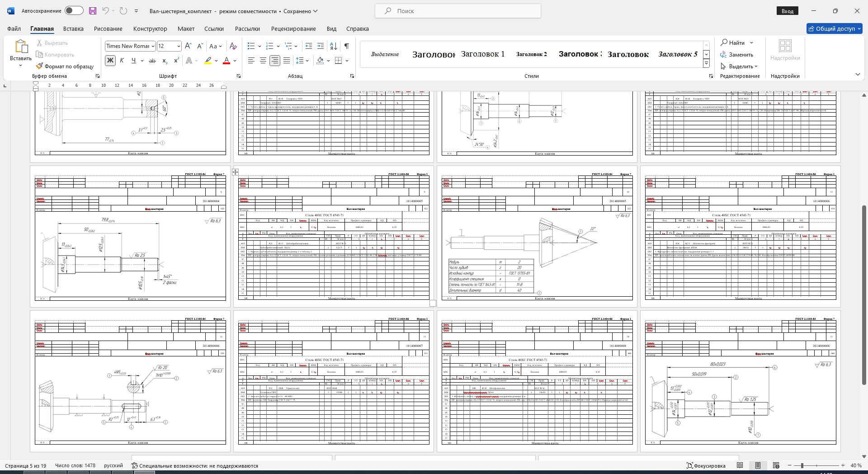Viewport: 868px width, 474px height.
Task: Open the Вставка ribbon tab
Action: [x=73, y=28]
